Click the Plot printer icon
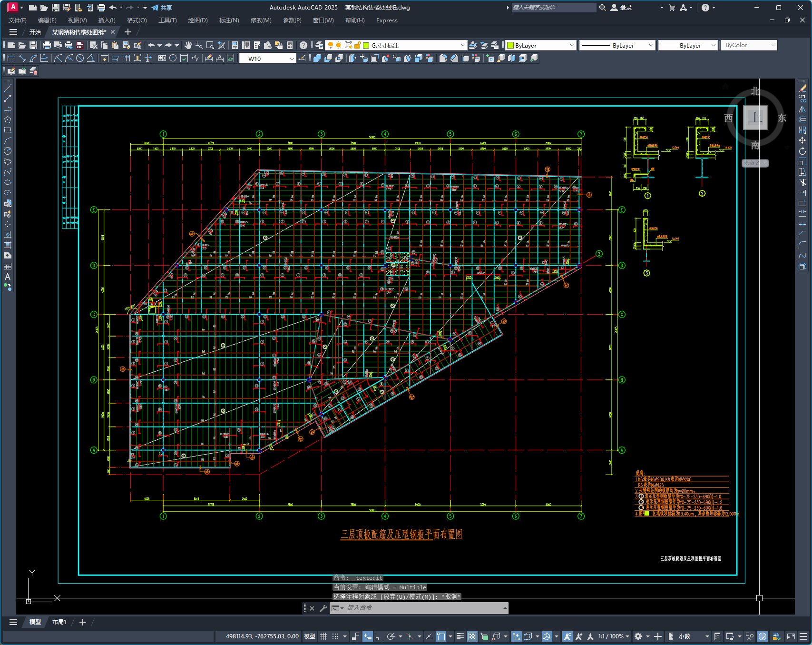This screenshot has width=812, height=645. pyautogui.click(x=47, y=45)
